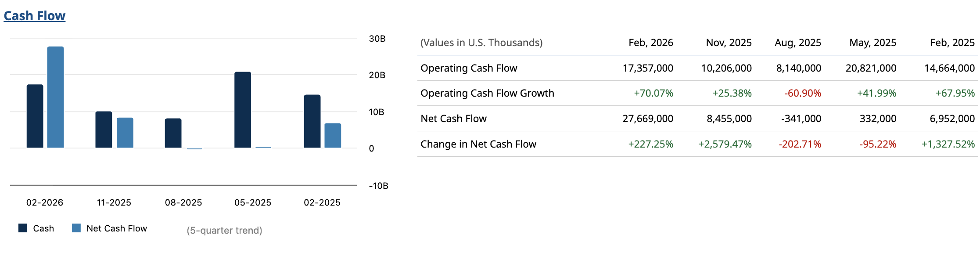Select the tall Net Cash Flow bar for 02-2026
980x253 pixels.
55,97
